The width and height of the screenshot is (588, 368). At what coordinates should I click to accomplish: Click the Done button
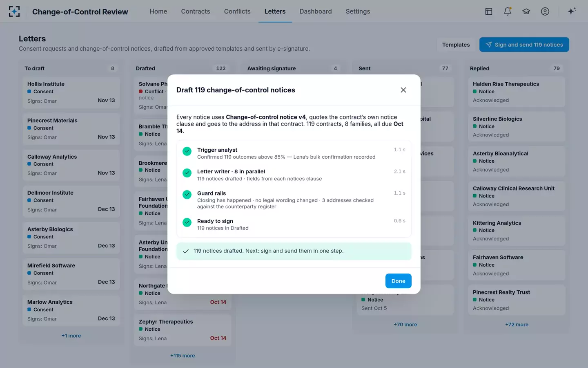398,281
